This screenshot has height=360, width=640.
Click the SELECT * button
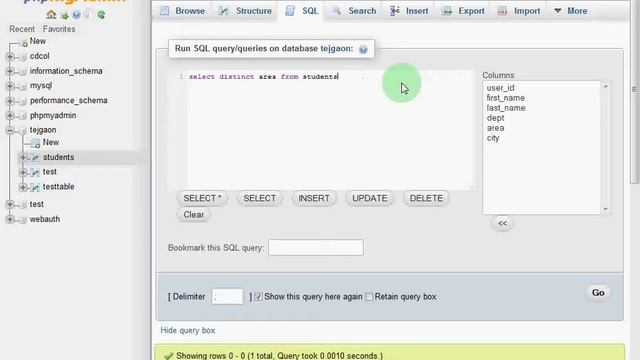point(202,198)
